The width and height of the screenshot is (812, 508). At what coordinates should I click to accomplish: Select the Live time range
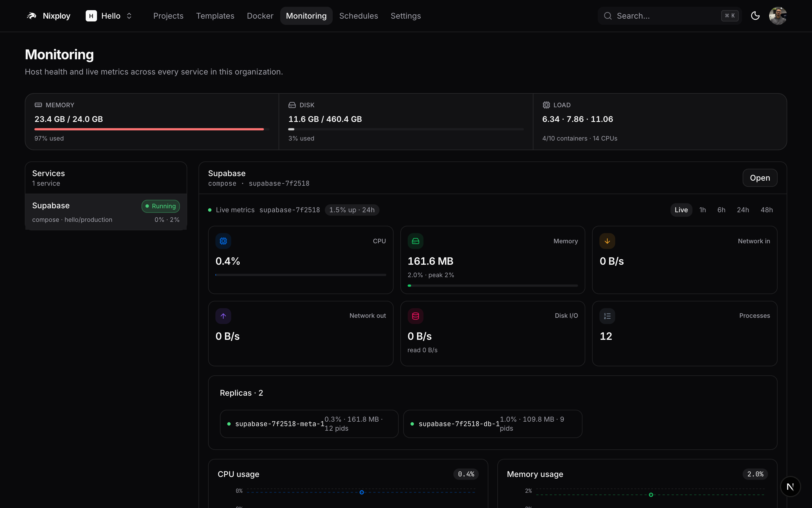(681, 210)
